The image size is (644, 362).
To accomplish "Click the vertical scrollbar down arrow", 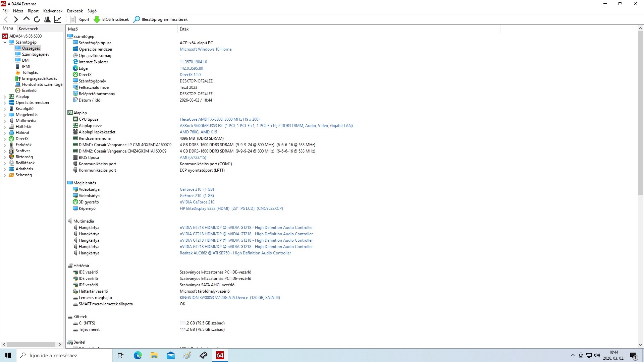I will pos(640,345).
